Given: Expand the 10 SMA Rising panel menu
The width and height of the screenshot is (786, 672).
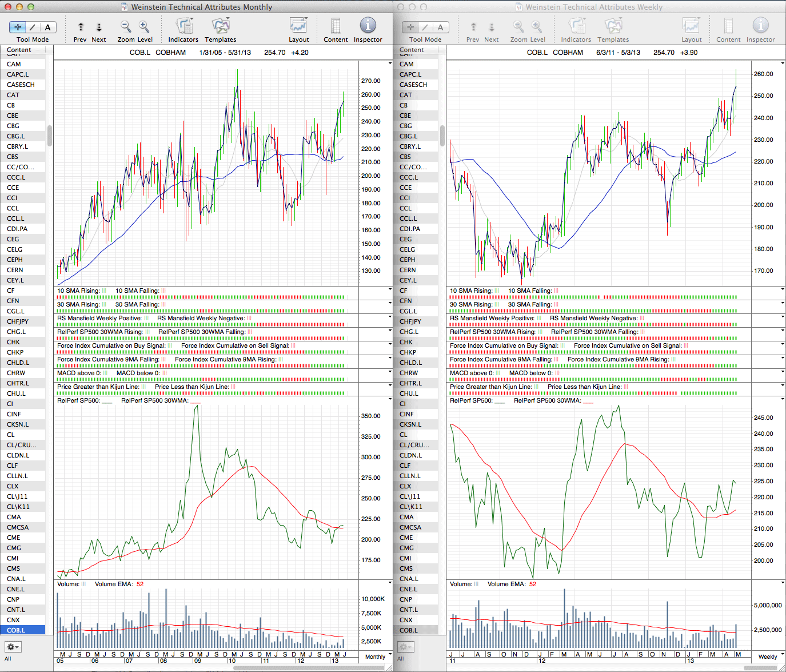Looking at the screenshot, I should (390, 289).
